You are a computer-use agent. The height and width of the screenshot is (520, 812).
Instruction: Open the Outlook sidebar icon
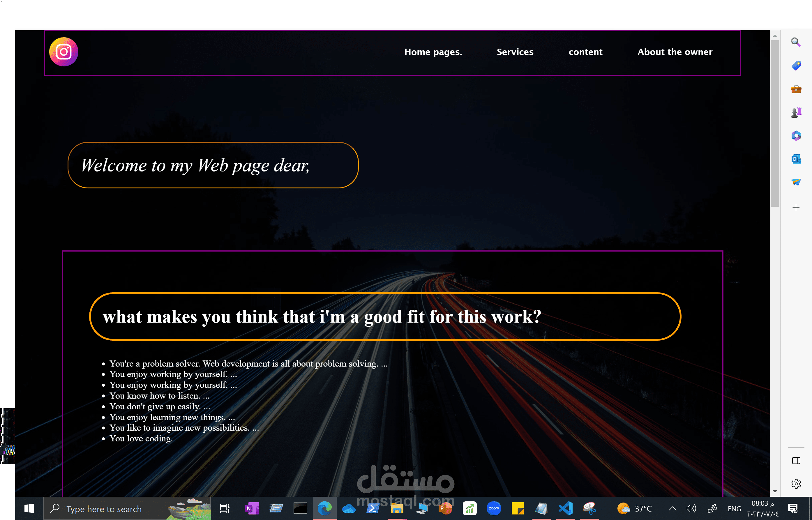click(x=796, y=159)
